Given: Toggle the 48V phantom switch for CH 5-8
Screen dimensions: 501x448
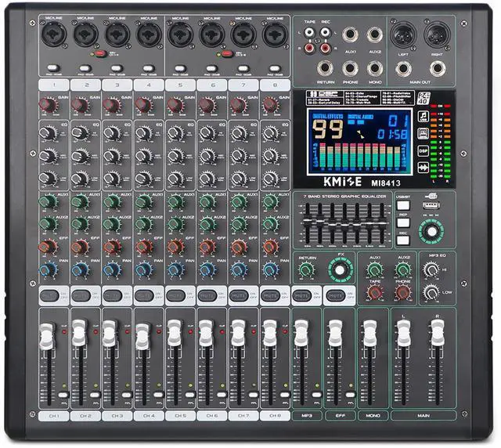Looking at the screenshot, I should click(227, 54).
